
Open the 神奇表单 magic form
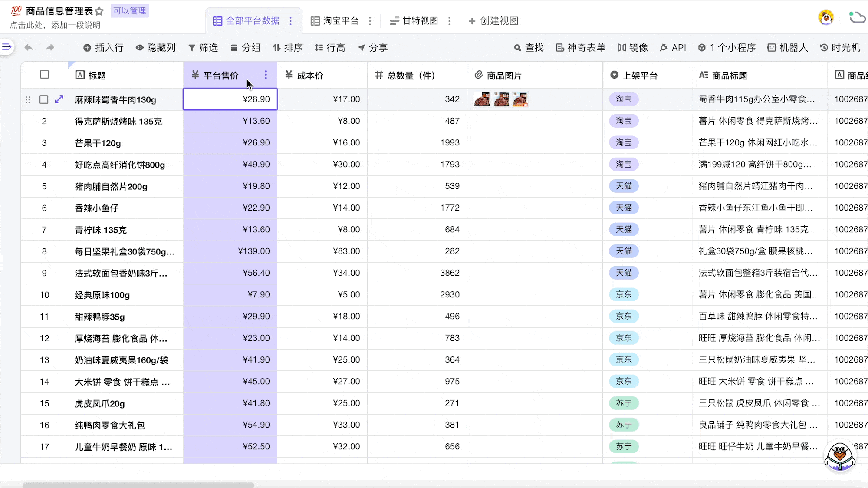point(579,48)
